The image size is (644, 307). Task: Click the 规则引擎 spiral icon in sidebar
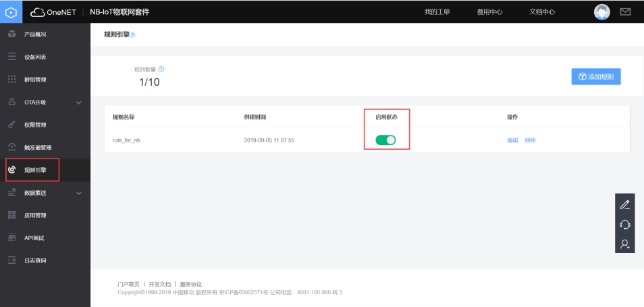pos(12,169)
